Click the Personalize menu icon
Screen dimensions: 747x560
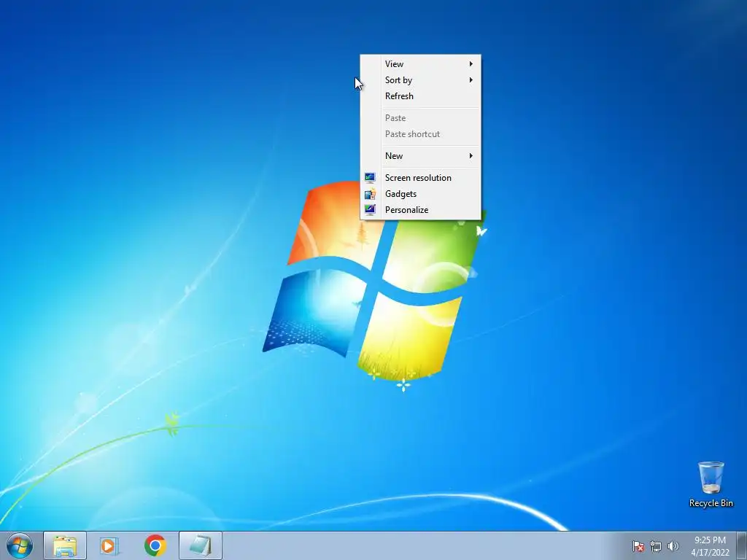370,209
